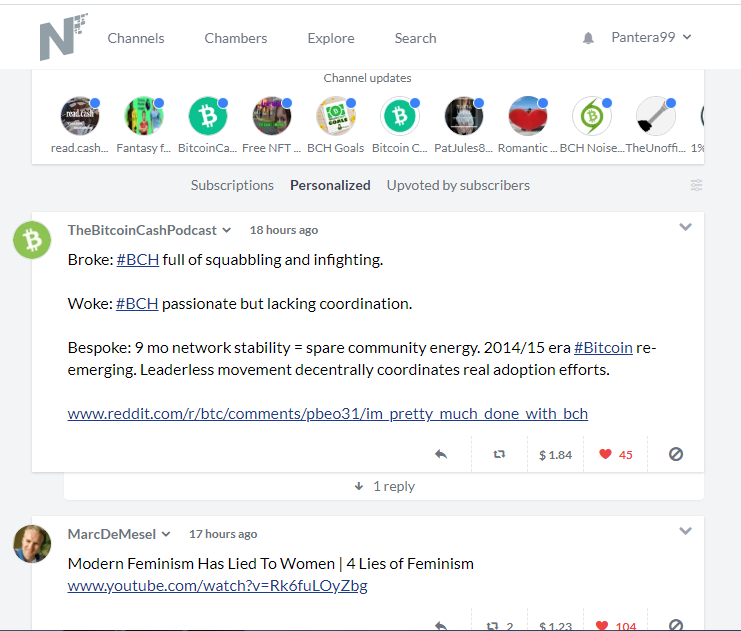Image resolution: width=741 pixels, height=631 pixels.
Task: Block TheBitcoinCashPodcast post via circle-slash icon
Action: click(676, 454)
